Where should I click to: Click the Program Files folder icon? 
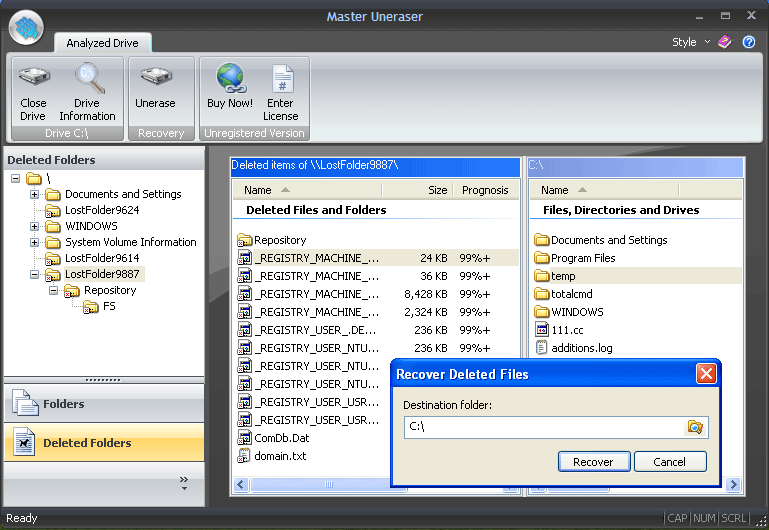click(x=542, y=257)
